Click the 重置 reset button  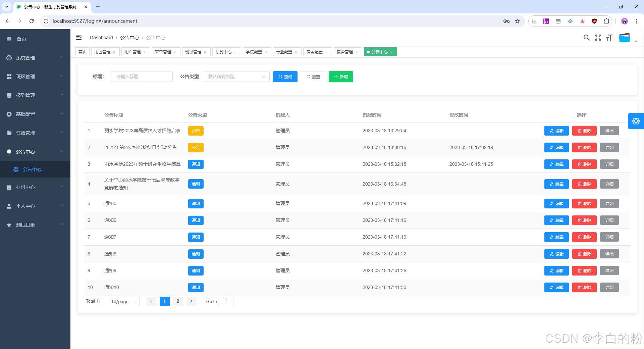coord(313,77)
